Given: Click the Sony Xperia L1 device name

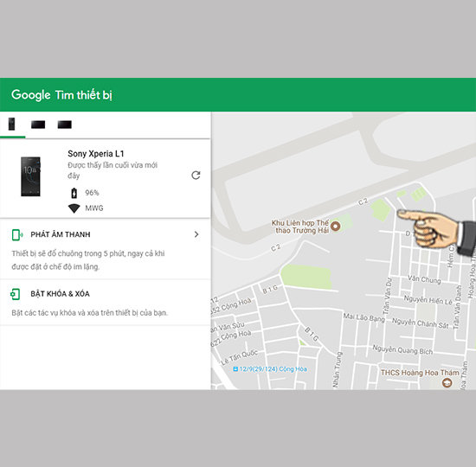Looking at the screenshot, I should pos(96,154).
